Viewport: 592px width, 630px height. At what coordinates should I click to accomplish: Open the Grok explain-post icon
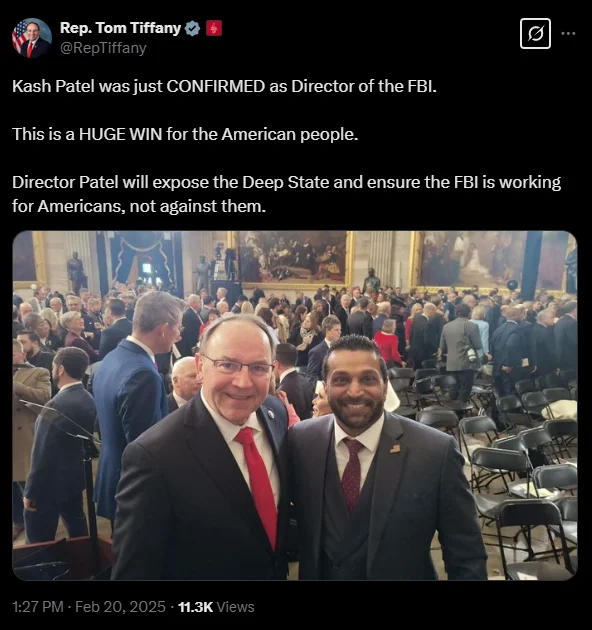(535, 34)
